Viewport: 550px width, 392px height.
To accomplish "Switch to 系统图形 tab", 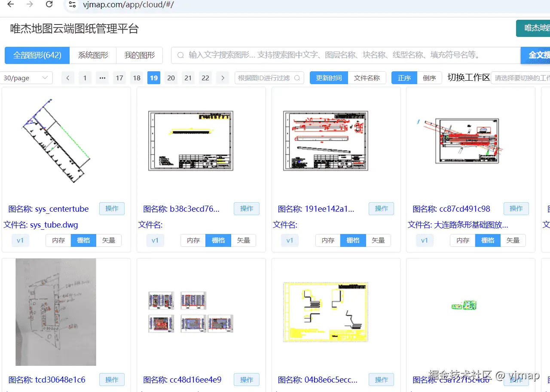I will tap(93, 55).
